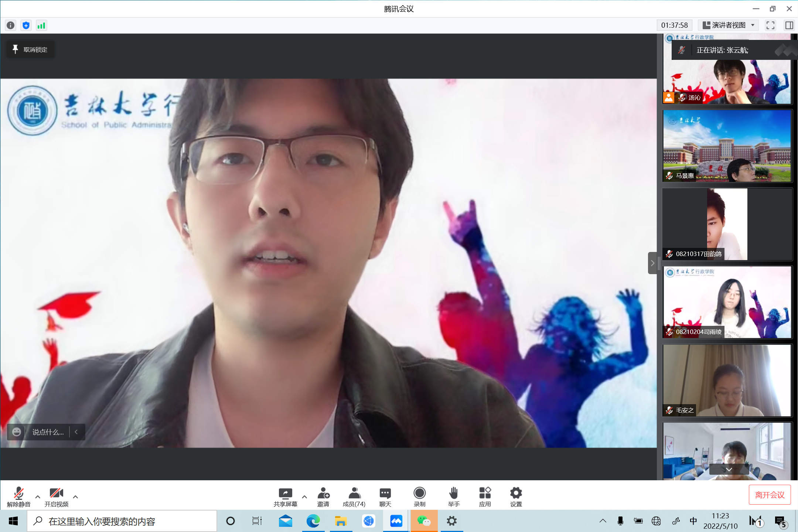
Task: Open meeting info icon
Action: tap(11, 25)
